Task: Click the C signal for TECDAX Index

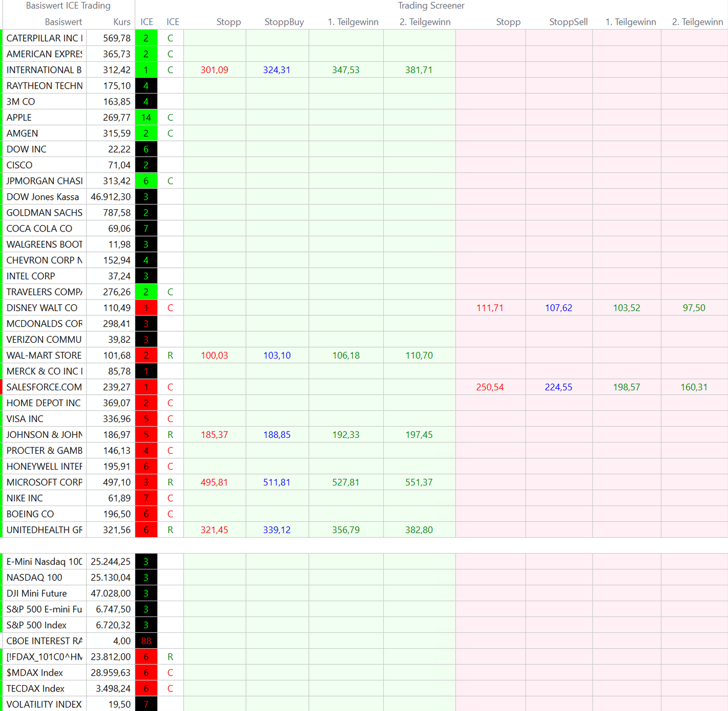Action: click(x=170, y=688)
